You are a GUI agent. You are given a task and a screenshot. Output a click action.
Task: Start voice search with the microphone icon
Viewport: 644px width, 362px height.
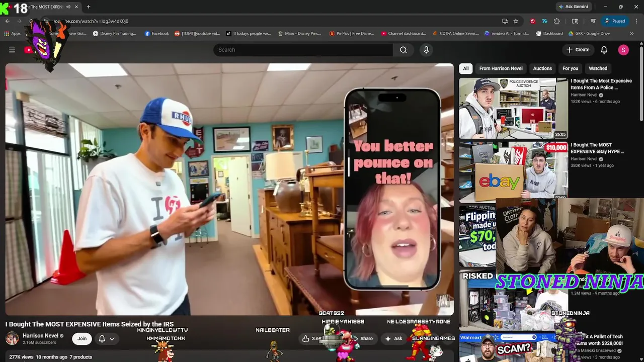point(426,50)
